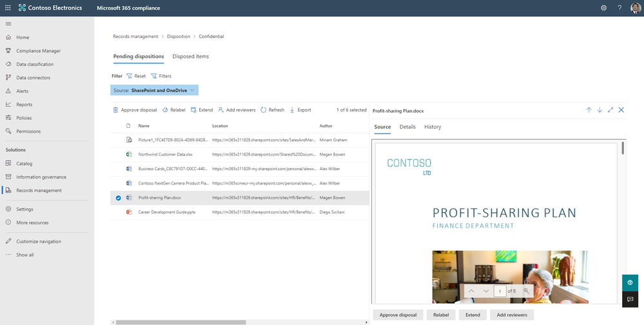Screen dimensions: 644x325
Task: Close the Profit-sharing Plan preview pane
Action: (x=621, y=110)
